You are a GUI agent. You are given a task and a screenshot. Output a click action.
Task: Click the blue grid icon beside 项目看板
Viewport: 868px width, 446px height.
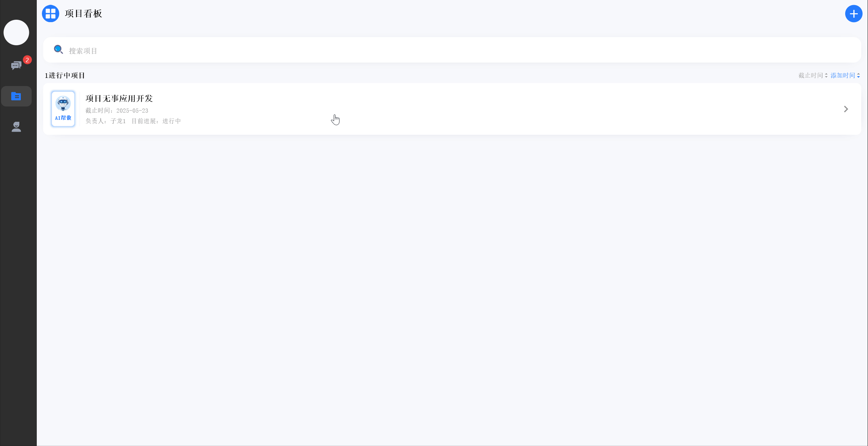click(x=50, y=14)
